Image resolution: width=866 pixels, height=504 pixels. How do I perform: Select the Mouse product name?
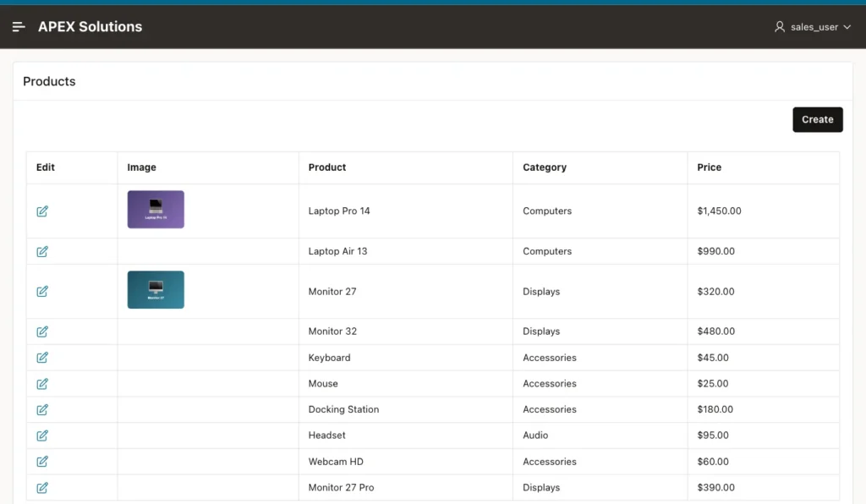(x=323, y=384)
